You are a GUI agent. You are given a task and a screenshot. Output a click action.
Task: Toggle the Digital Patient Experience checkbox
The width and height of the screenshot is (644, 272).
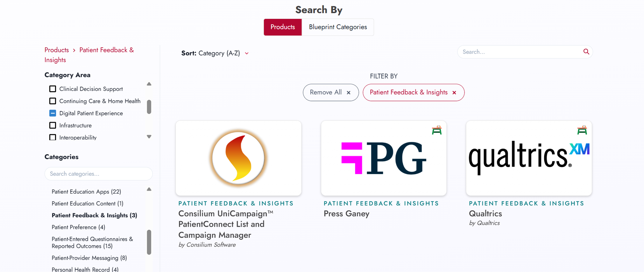53,113
